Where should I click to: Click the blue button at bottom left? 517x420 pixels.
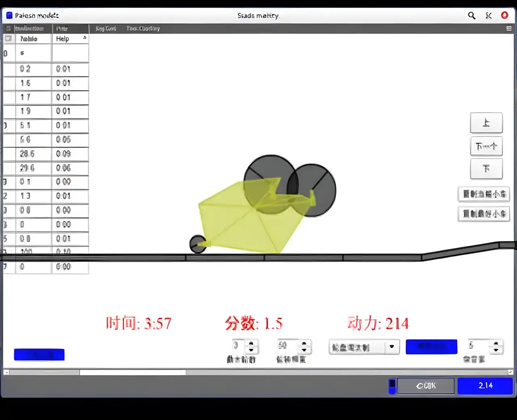click(x=39, y=355)
